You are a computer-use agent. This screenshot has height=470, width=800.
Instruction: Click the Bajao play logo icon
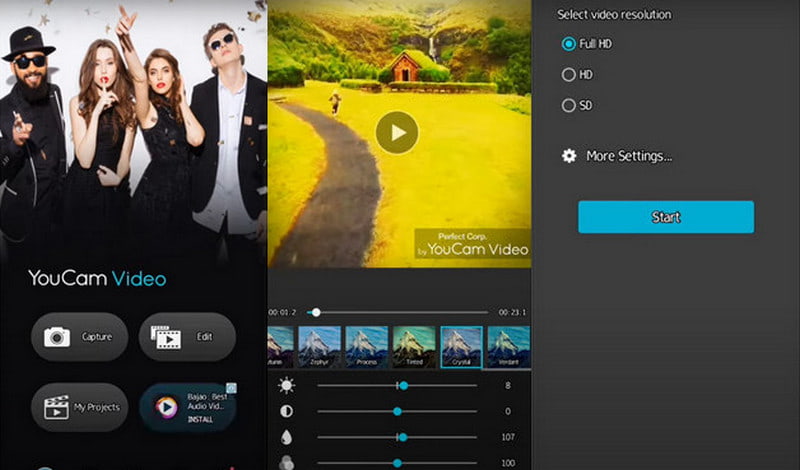(166, 407)
